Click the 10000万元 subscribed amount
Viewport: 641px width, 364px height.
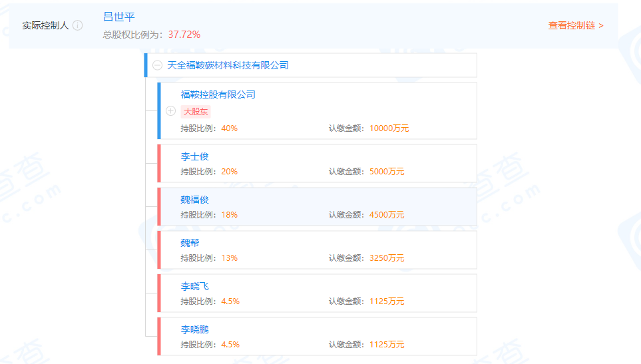[x=389, y=128]
